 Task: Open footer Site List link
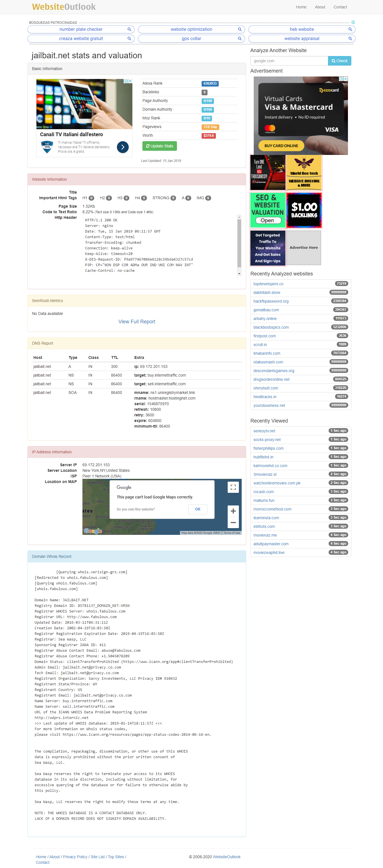[98, 857]
